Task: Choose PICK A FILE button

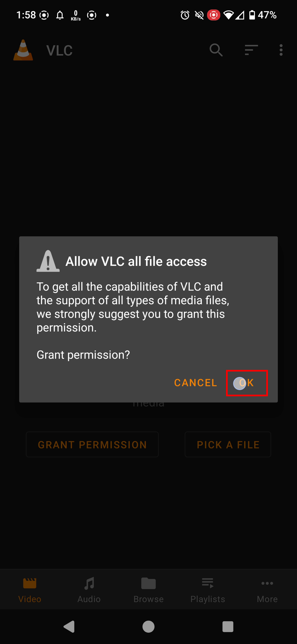Action: pos(228,445)
